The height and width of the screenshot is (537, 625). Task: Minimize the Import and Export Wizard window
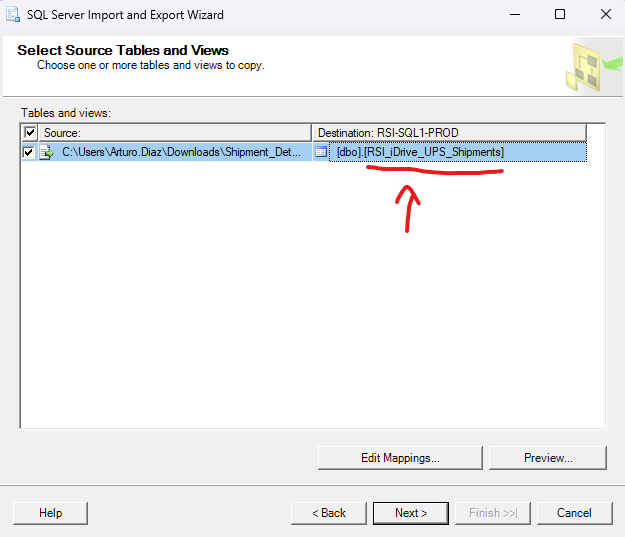coord(514,15)
